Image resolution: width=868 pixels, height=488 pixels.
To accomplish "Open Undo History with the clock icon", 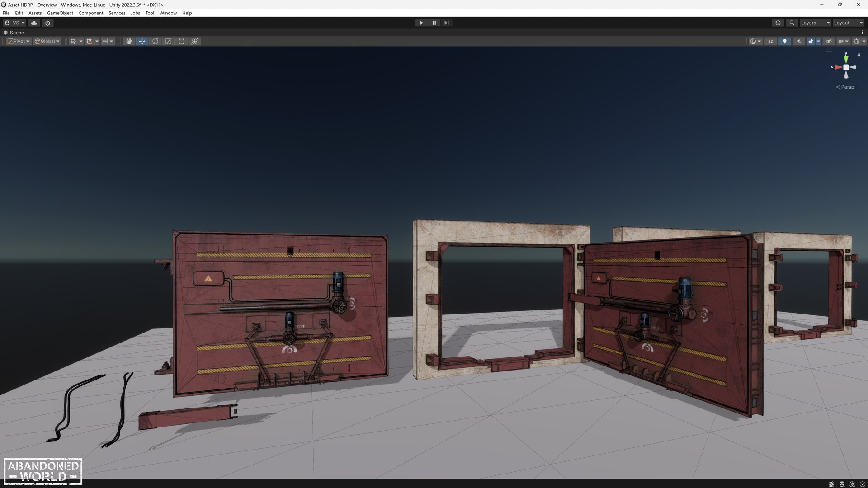I will (x=778, y=23).
